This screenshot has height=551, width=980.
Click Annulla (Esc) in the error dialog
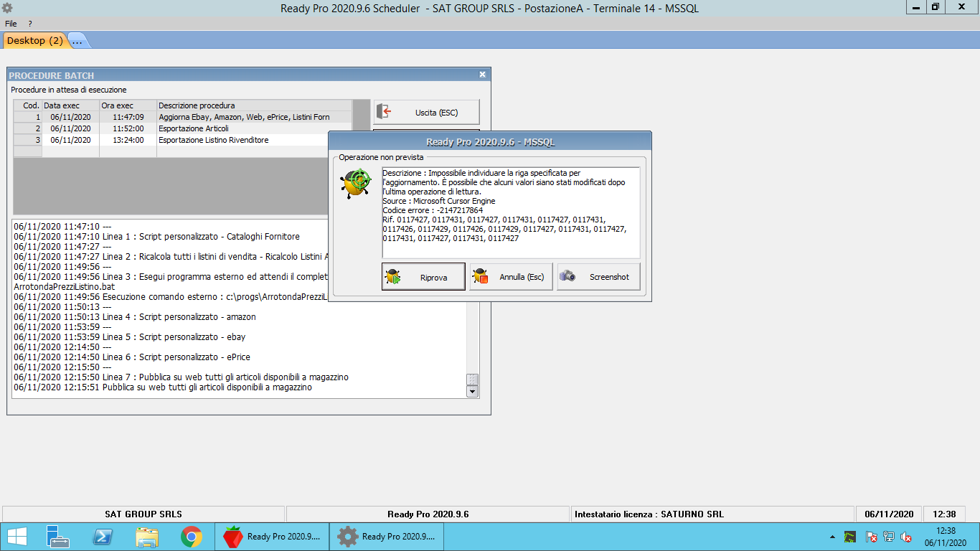click(x=511, y=277)
